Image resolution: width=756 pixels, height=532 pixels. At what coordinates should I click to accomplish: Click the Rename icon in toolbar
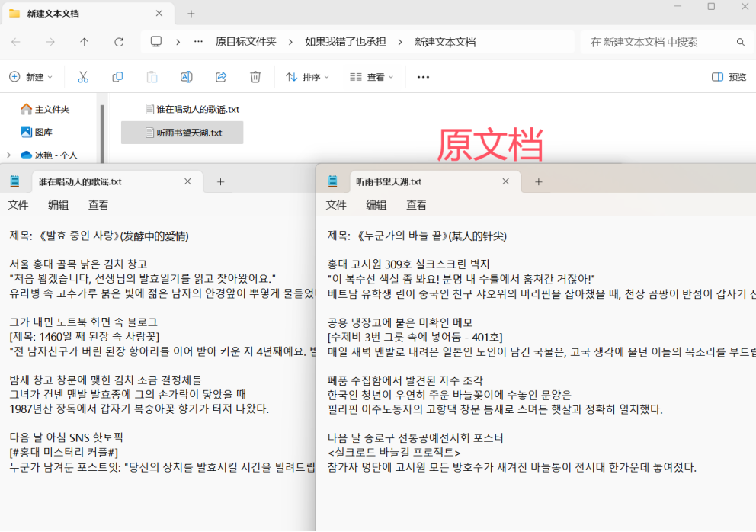186,77
